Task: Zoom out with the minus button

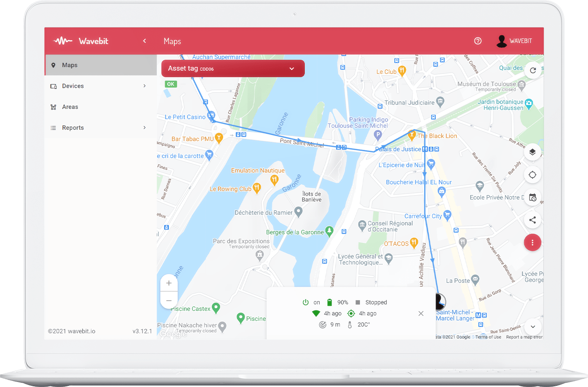Action: click(169, 300)
